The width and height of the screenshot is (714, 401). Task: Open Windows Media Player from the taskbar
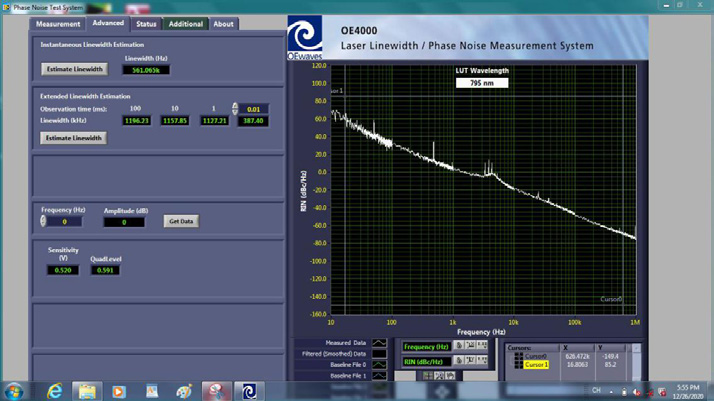tap(118, 391)
